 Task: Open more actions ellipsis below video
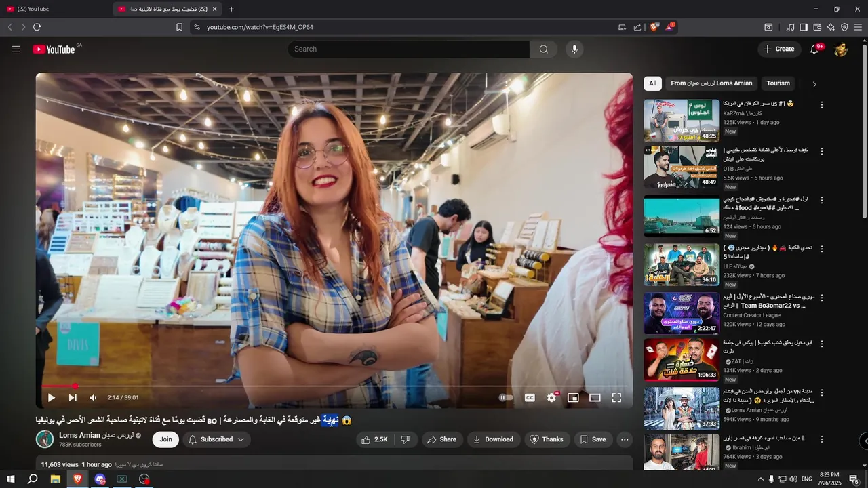pyautogui.click(x=625, y=439)
